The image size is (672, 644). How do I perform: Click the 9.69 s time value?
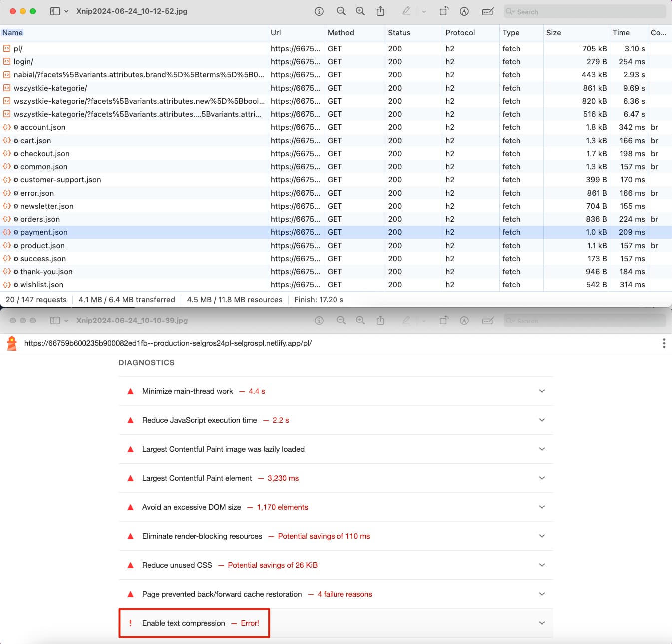pyautogui.click(x=634, y=88)
